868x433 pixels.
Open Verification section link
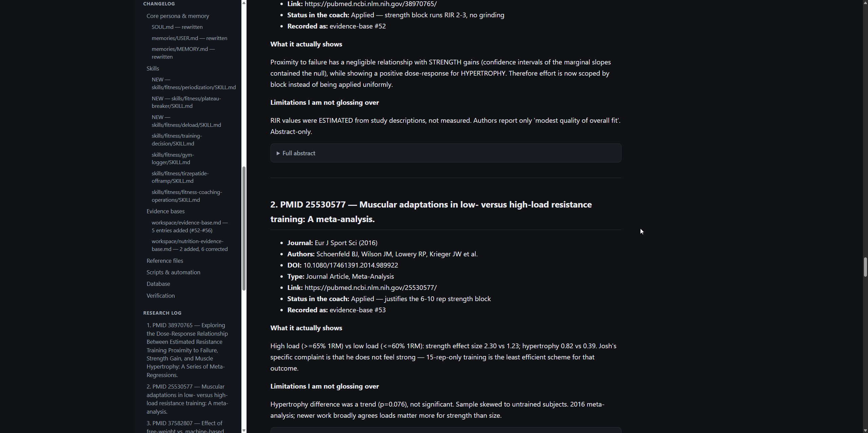(161, 296)
